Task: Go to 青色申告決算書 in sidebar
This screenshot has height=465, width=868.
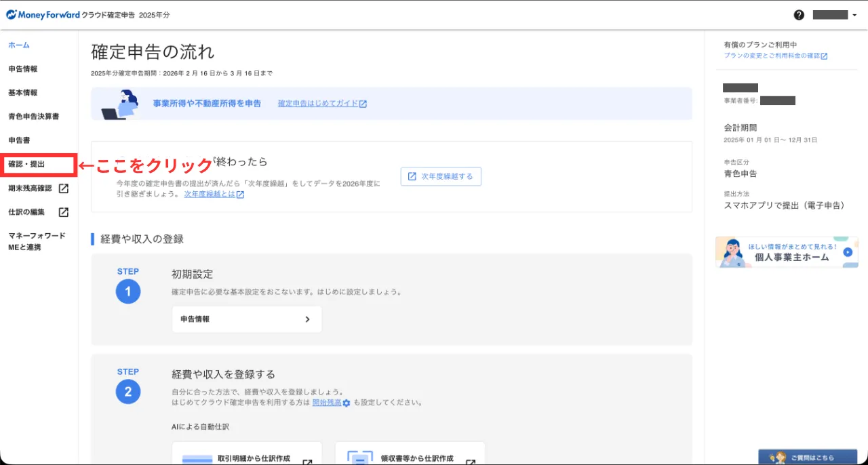Action: tap(33, 117)
